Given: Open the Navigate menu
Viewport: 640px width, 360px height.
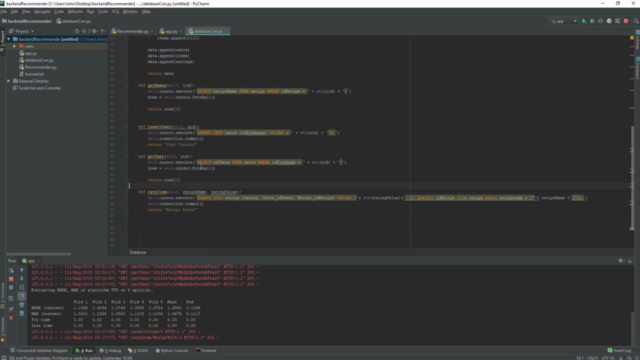Looking at the screenshot, I should [x=42, y=12].
